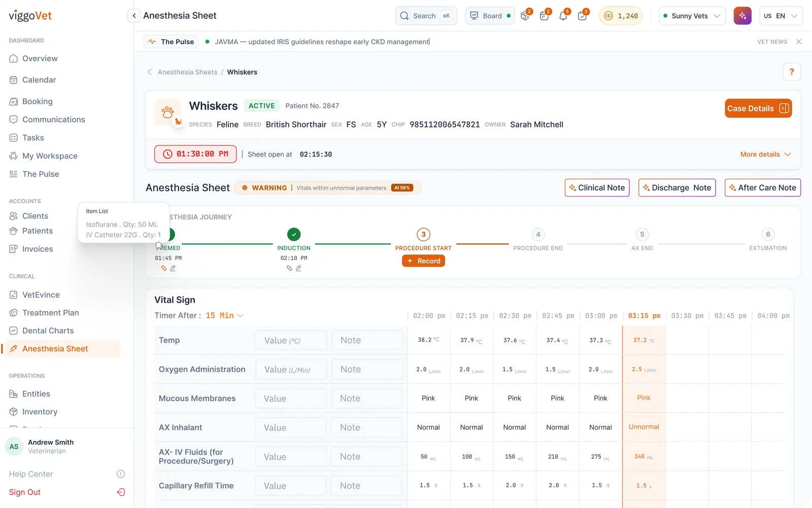Click the Sign Out logout icon
This screenshot has width=812, height=508.
121,492
